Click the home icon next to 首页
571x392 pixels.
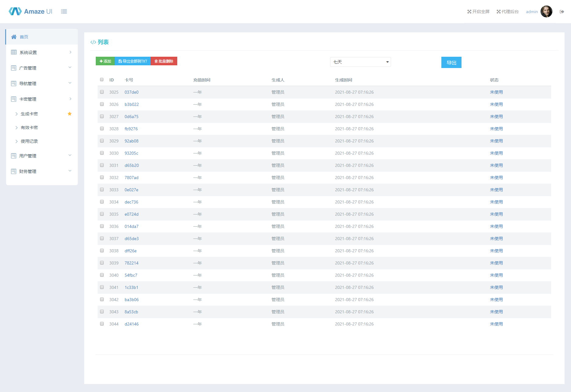(14, 37)
